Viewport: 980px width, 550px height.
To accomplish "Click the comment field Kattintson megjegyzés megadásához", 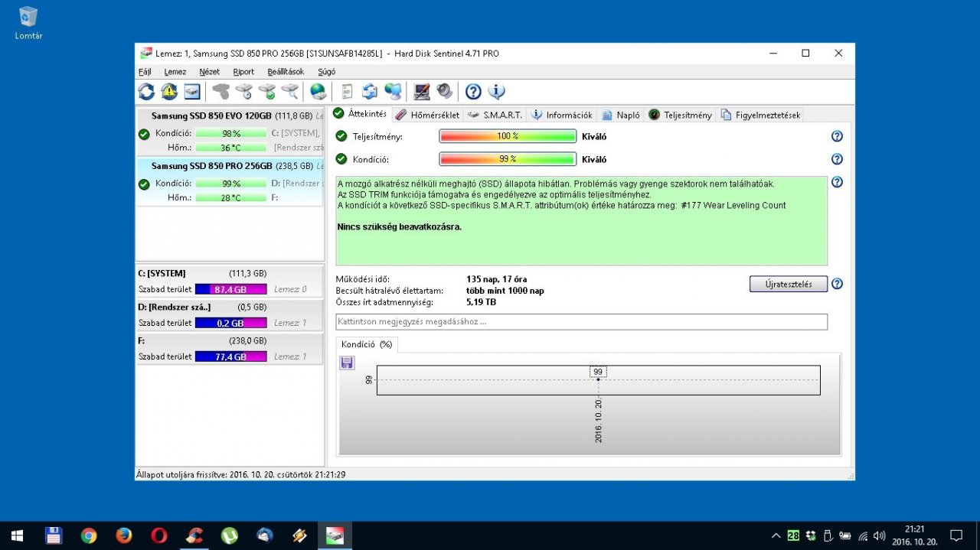I will tap(581, 321).
